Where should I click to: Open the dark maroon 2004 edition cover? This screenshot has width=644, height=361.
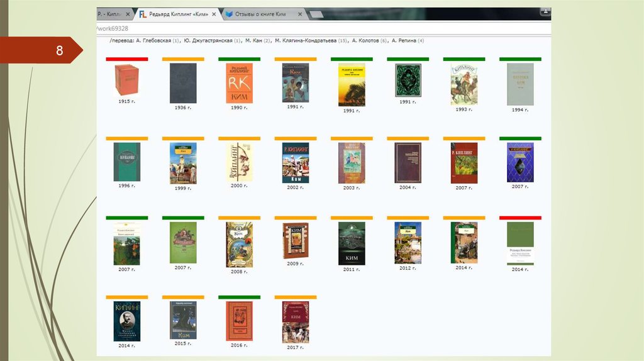pos(408,163)
